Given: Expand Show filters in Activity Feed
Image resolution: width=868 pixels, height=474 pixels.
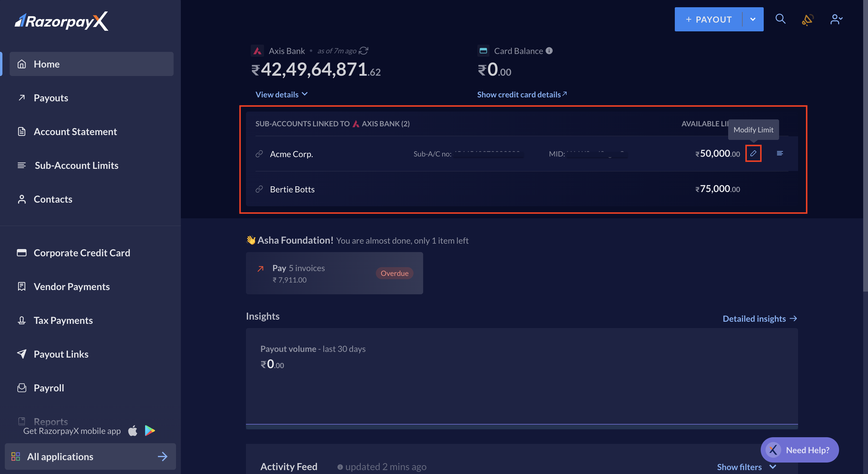Looking at the screenshot, I should tap(746, 467).
